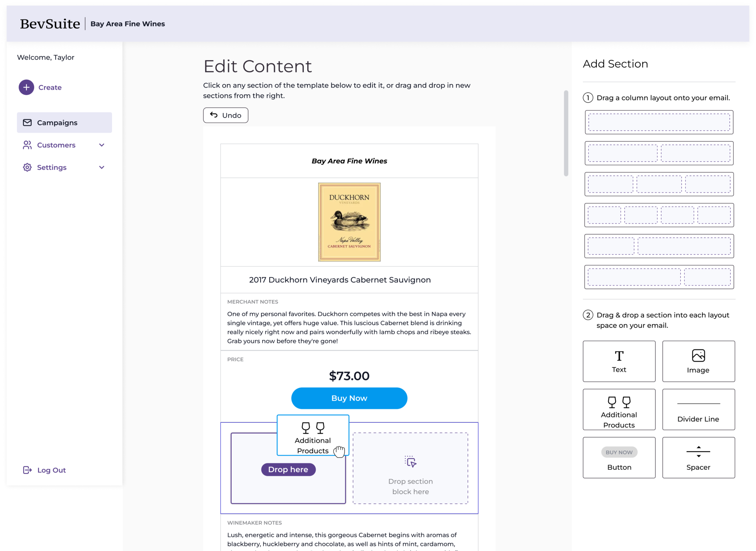Image resolution: width=756 pixels, height=551 pixels.
Task: Click the BUY NOW pill icon
Action: click(x=619, y=452)
